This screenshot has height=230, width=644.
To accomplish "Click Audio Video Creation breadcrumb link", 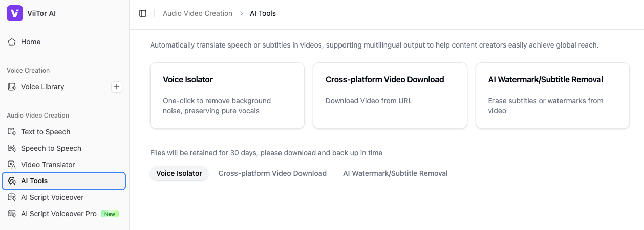I will coord(198,13).
